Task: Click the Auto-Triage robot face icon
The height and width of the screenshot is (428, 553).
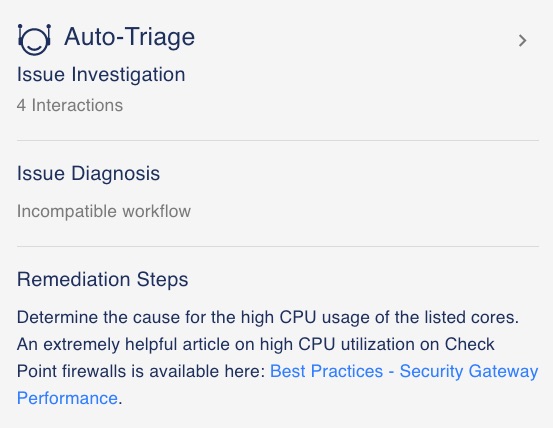Action: 34,39
